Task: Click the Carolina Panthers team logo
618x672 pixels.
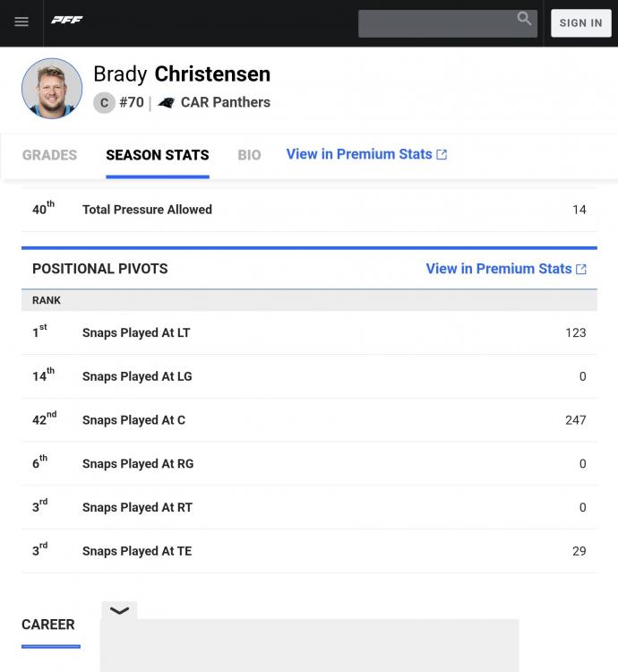Action: click(166, 103)
